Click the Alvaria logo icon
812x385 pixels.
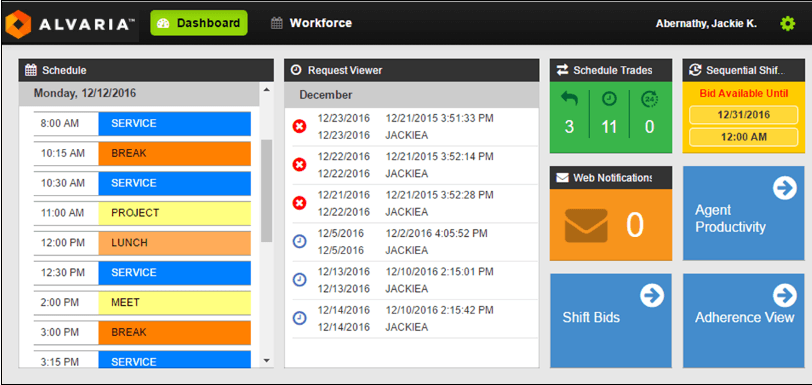[x=18, y=24]
